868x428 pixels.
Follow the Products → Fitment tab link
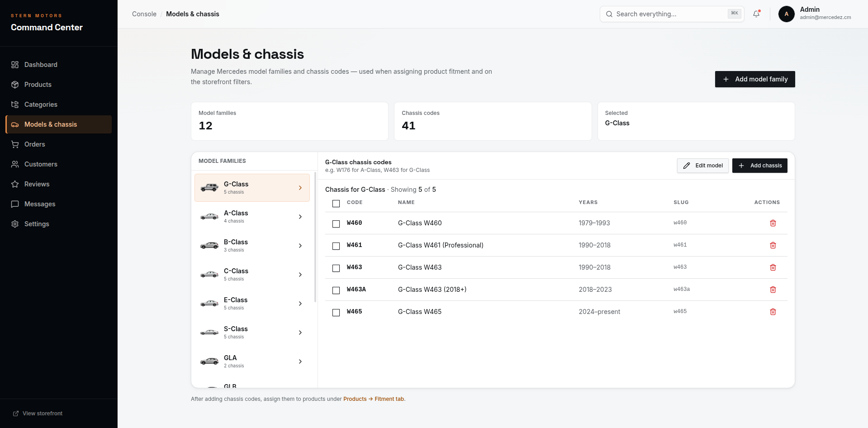pos(374,399)
